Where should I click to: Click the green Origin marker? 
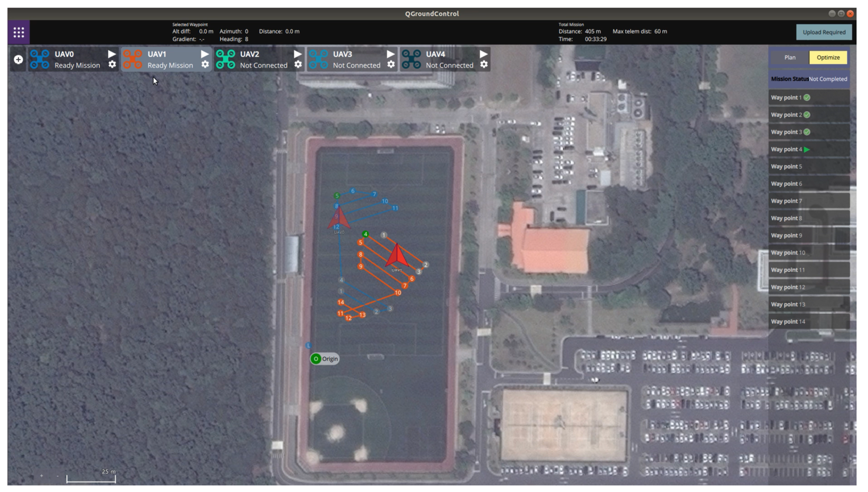coord(316,359)
